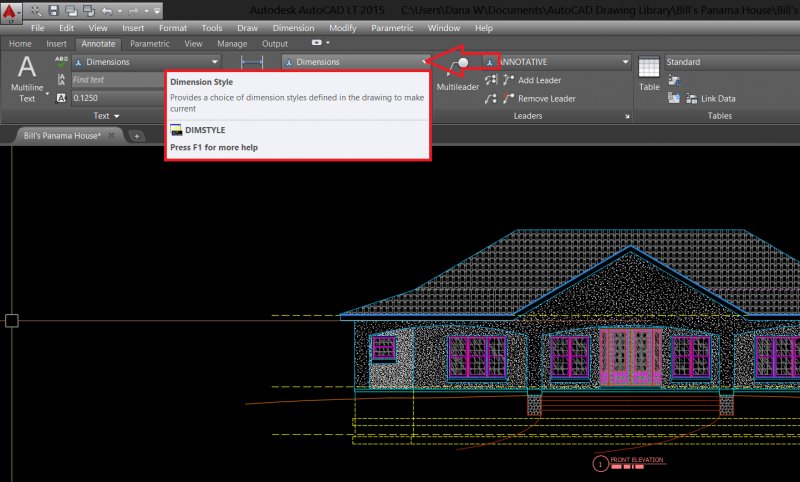Click the Tables panel title
This screenshot has width=800, height=482.
(719, 116)
